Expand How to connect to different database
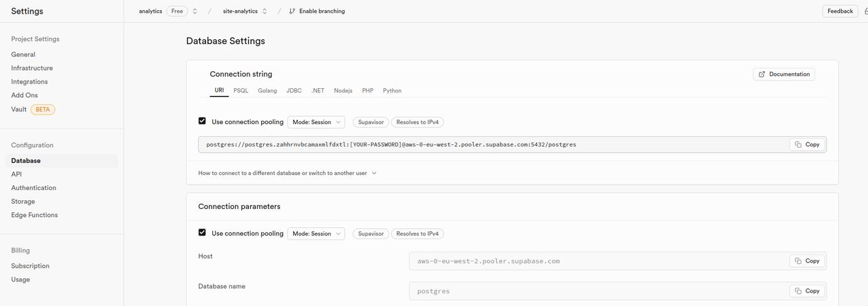 287,173
